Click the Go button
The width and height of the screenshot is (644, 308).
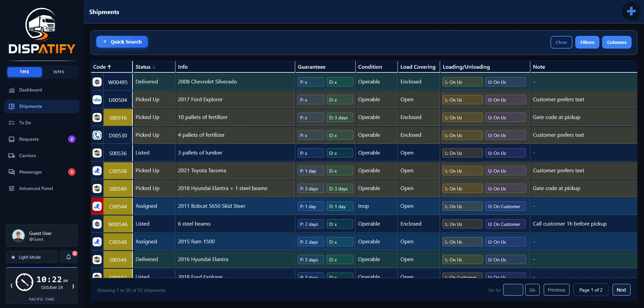tap(532, 290)
